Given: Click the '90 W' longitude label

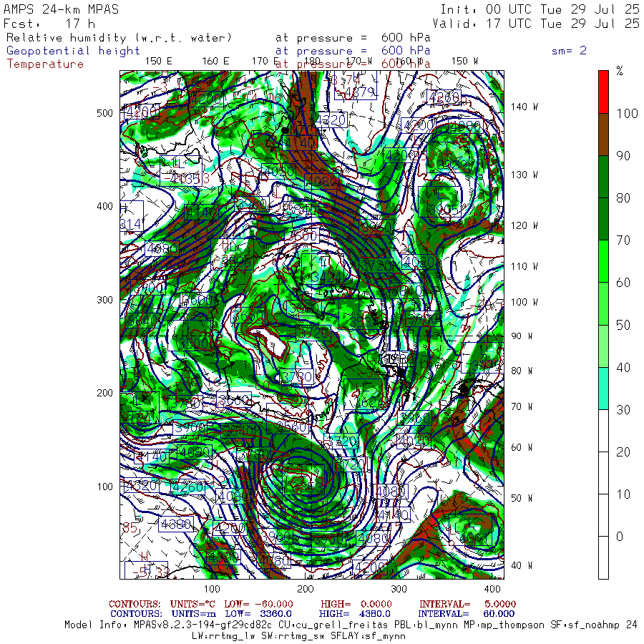Looking at the screenshot, I should pos(522,336).
